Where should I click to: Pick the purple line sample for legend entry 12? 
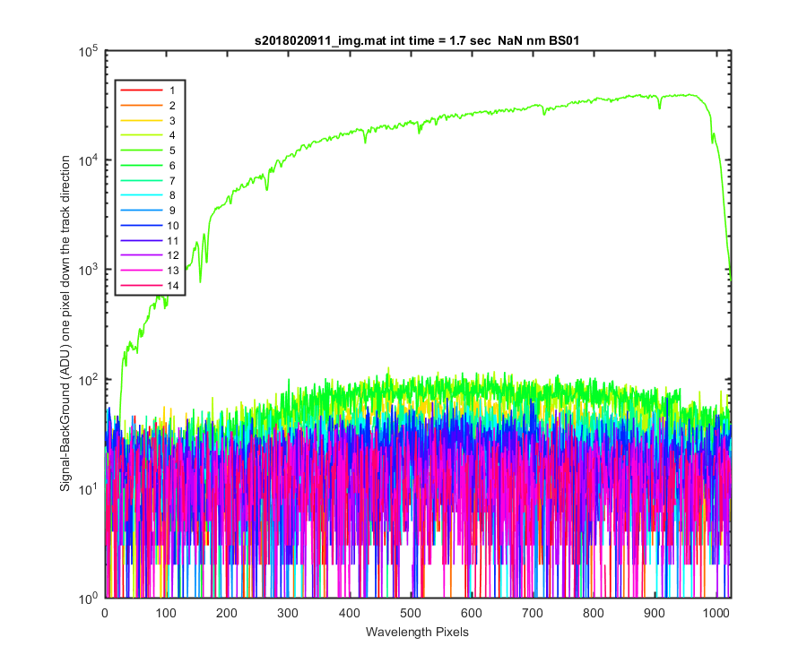coord(142,255)
